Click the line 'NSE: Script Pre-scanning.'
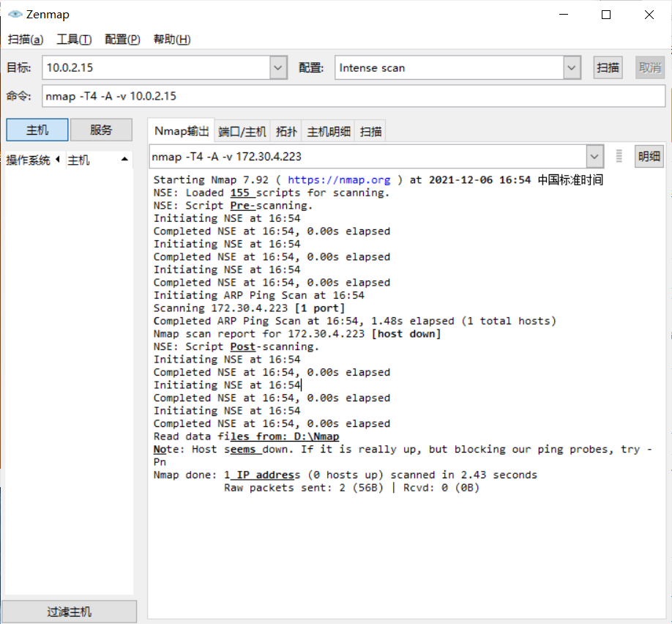Viewport: 672px width, 624px height. (x=233, y=205)
